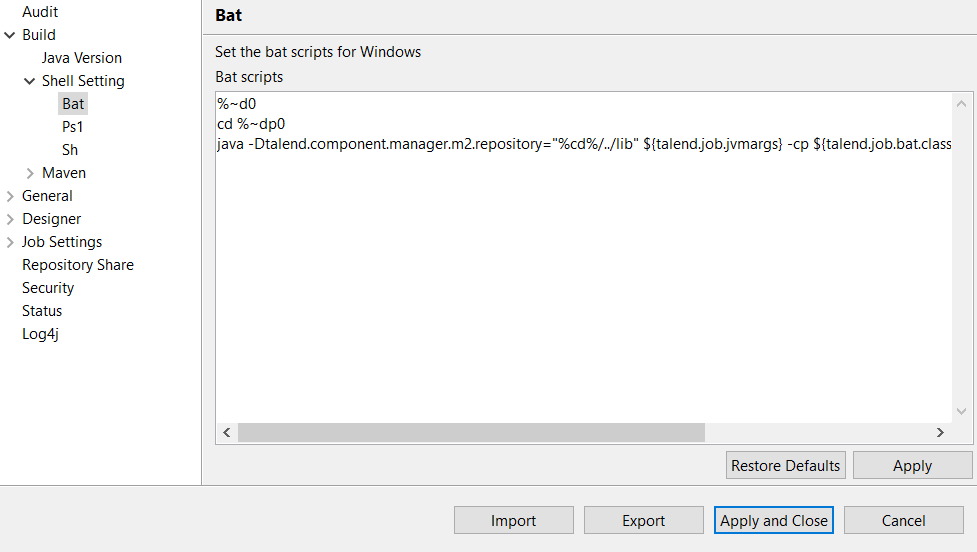Click inside the Bat scripts text area

pyautogui.click(x=580, y=280)
